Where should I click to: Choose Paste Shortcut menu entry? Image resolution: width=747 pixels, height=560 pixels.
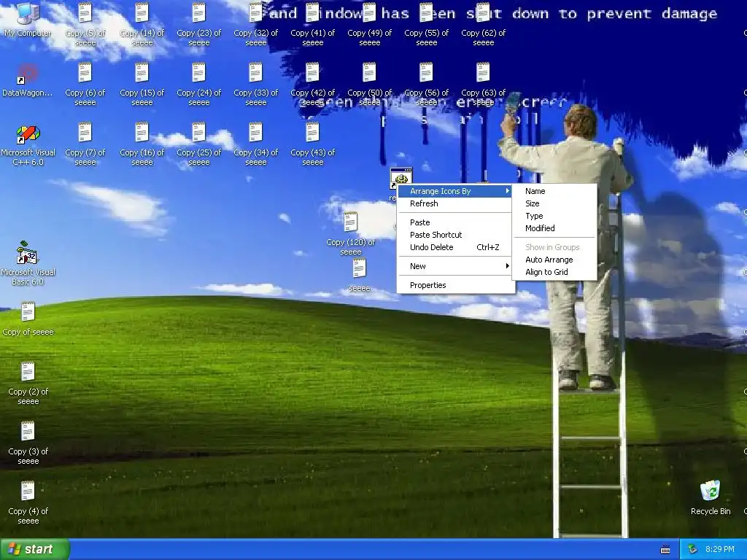pos(455,235)
